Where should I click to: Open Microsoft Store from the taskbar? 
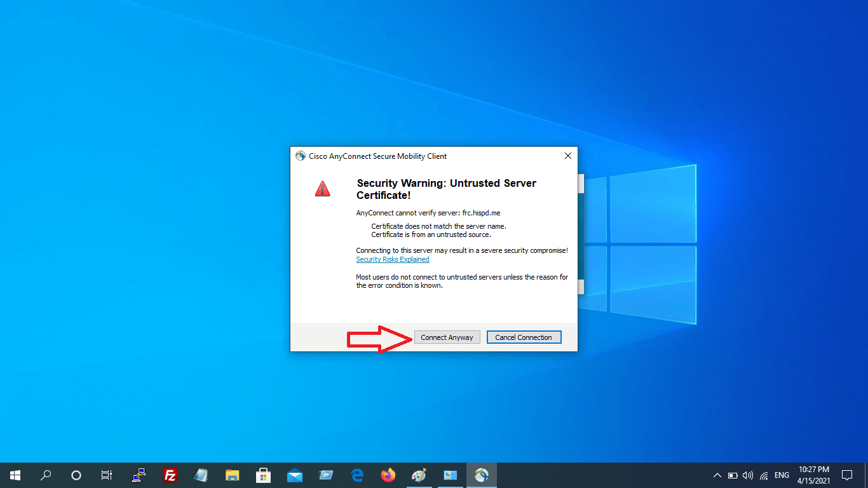tap(264, 475)
